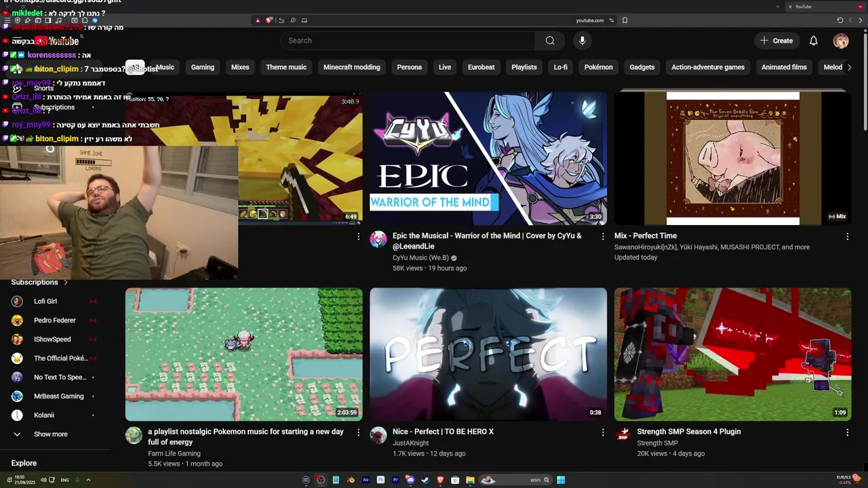Select the Mixes chip

coord(240,67)
